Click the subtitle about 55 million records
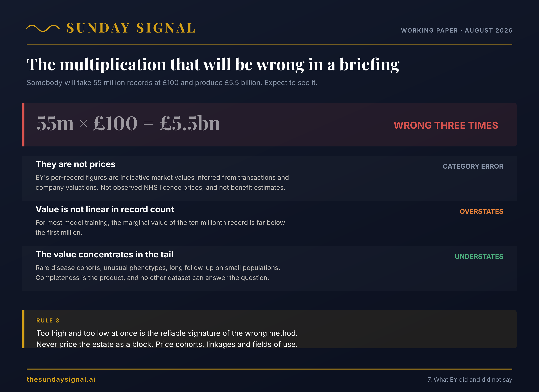Viewport: 539px width, 392px height. click(x=172, y=83)
